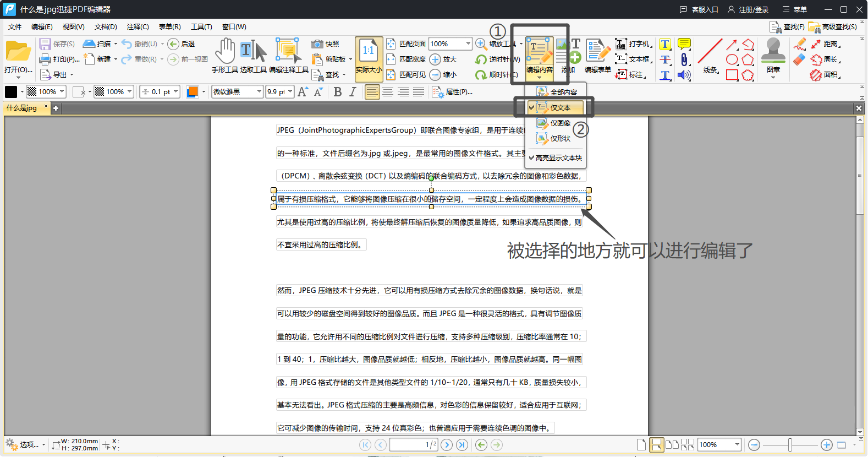This screenshot has height=457, width=868.
Task: Open the 视图(V) menu
Action: [73, 27]
